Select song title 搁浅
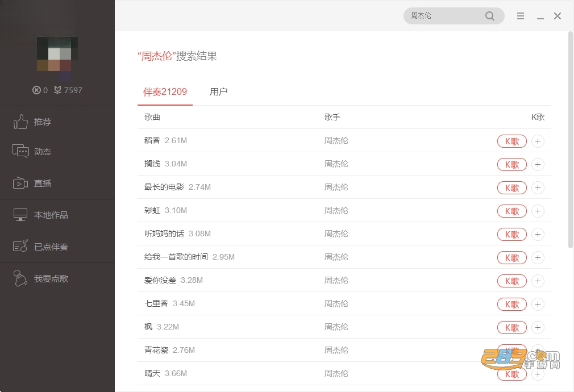The image size is (574, 392). (x=152, y=164)
